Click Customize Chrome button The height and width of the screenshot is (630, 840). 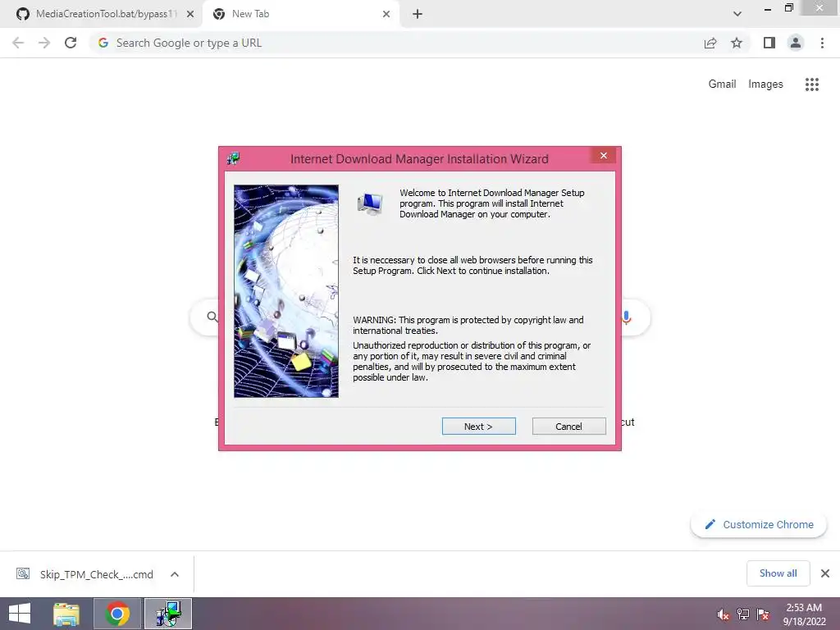(x=759, y=524)
